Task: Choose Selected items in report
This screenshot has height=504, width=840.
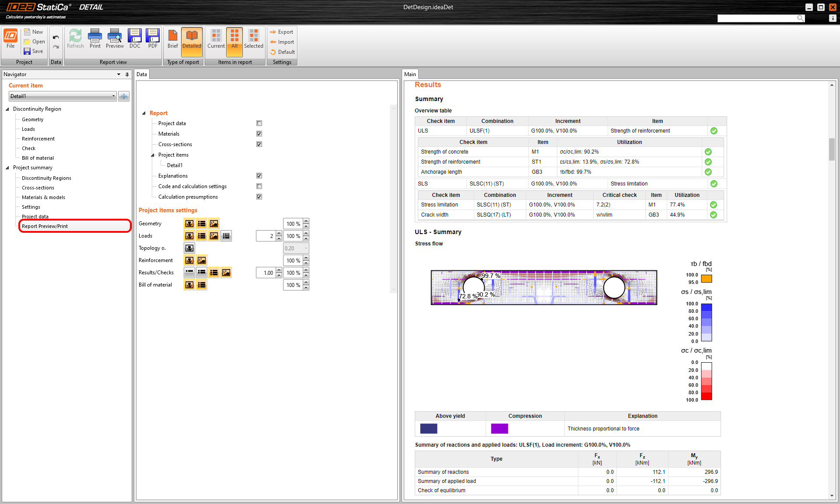Action: point(253,38)
